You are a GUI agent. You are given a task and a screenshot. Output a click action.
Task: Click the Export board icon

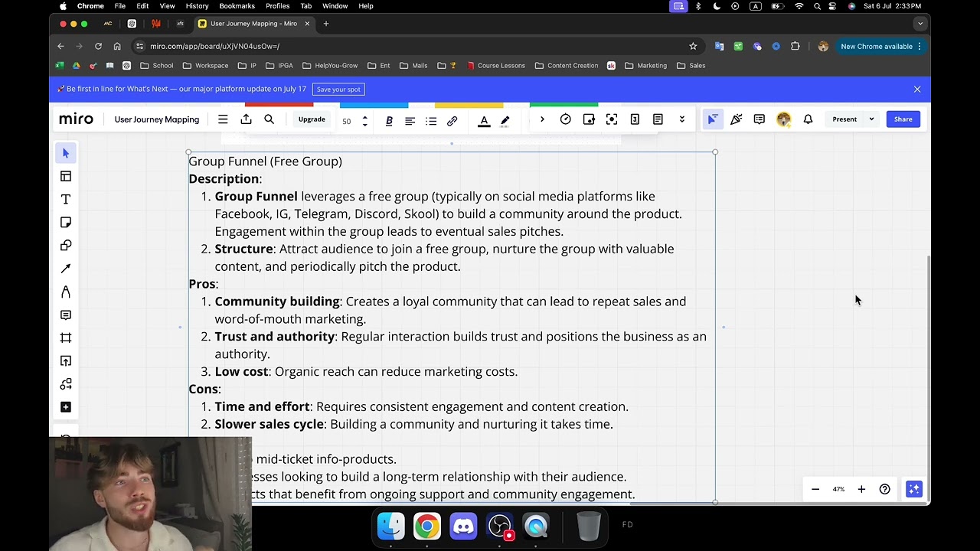246,119
